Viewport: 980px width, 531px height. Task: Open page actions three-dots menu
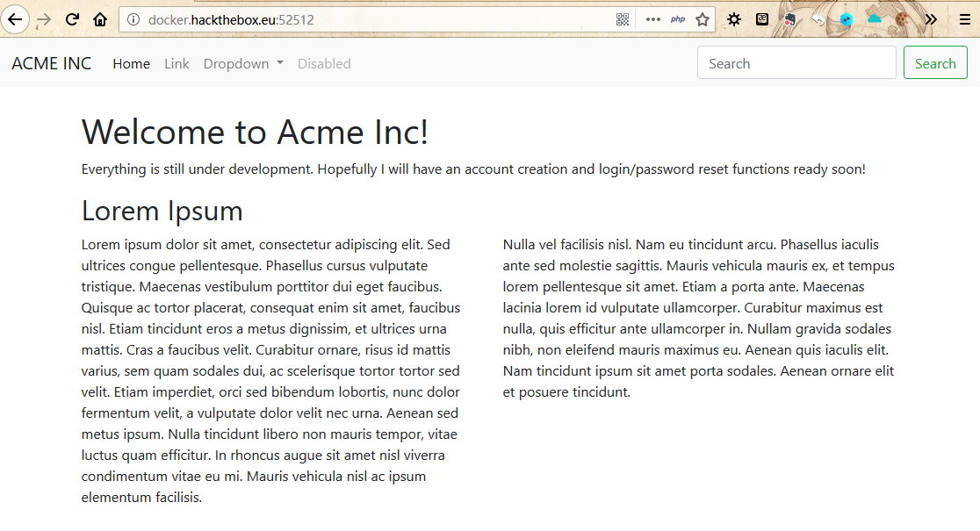652,19
